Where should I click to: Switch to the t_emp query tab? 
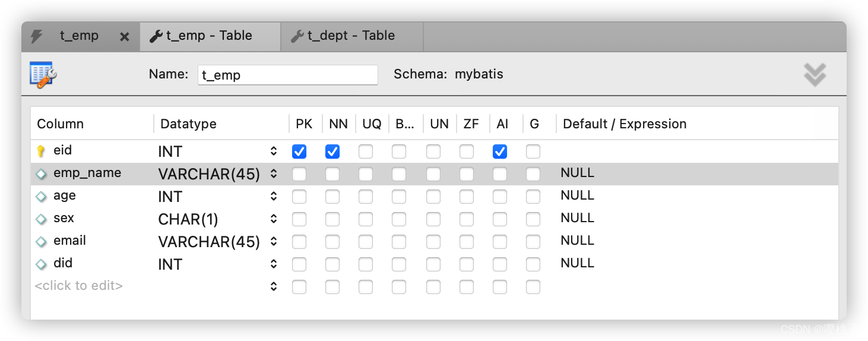(79, 36)
